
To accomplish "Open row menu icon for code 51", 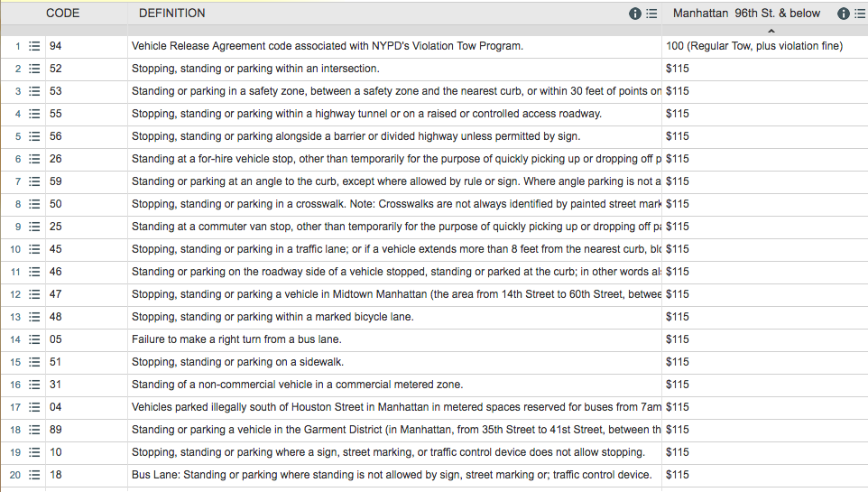I will [34, 362].
